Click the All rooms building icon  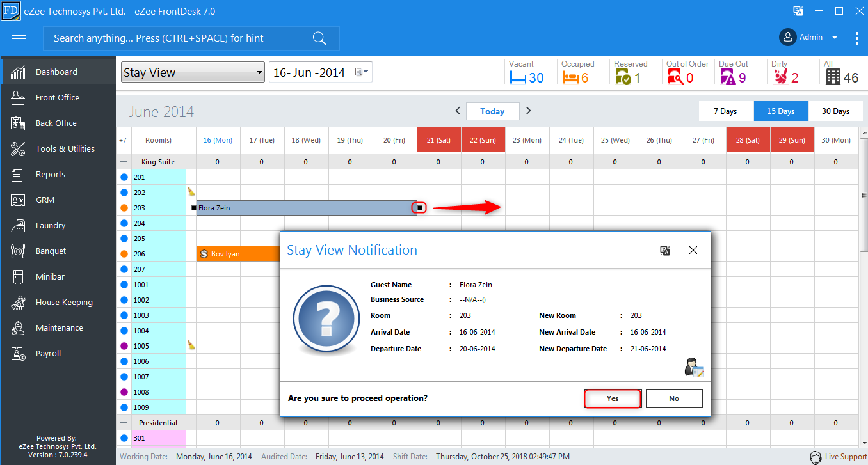(833, 77)
